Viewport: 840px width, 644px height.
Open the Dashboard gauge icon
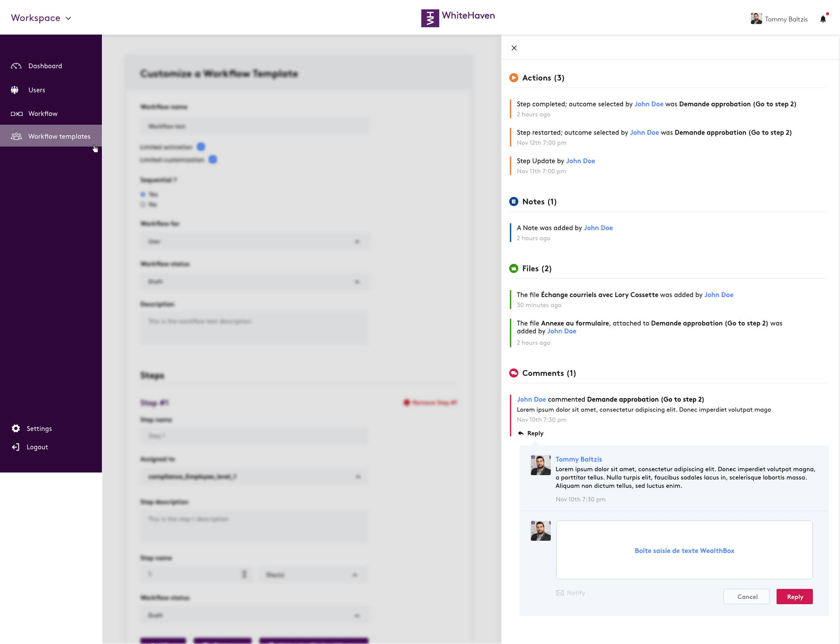coord(16,66)
